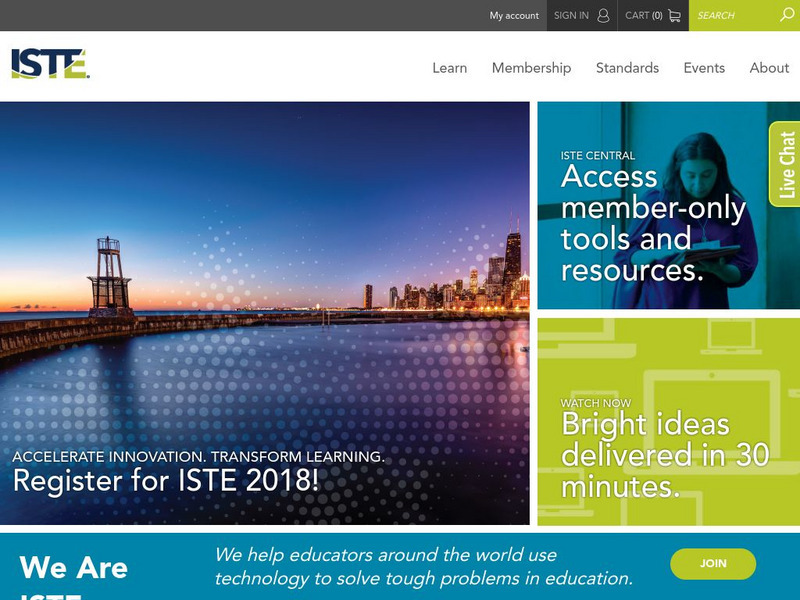Open the Live Chat side tab
The image size is (800, 600).
pyautogui.click(x=785, y=164)
